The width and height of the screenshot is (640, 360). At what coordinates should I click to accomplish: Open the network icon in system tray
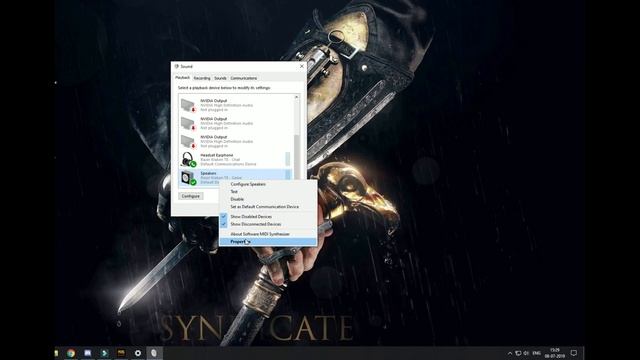[518, 353]
